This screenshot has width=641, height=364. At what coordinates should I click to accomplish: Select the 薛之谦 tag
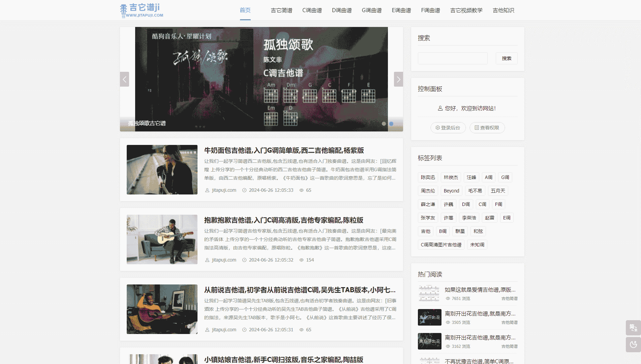(428, 204)
